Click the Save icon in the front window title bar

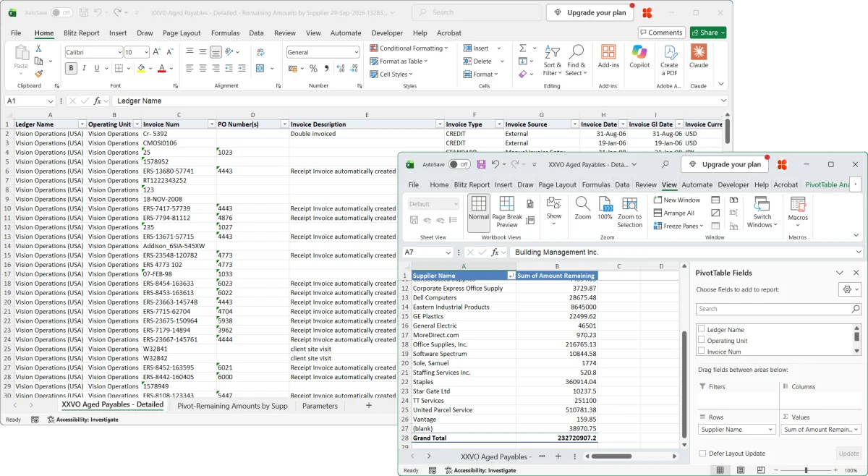click(481, 164)
